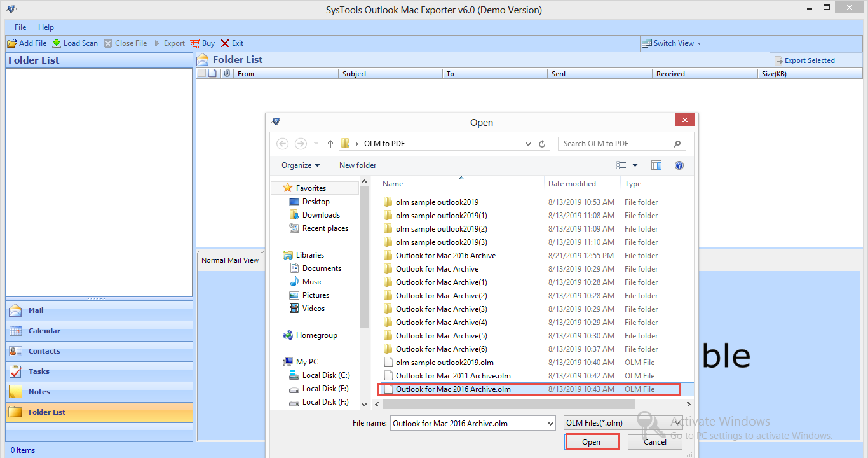Screen dimensions: 868x458
Task: Click the Cancel button in the dialog
Action: [x=654, y=442]
